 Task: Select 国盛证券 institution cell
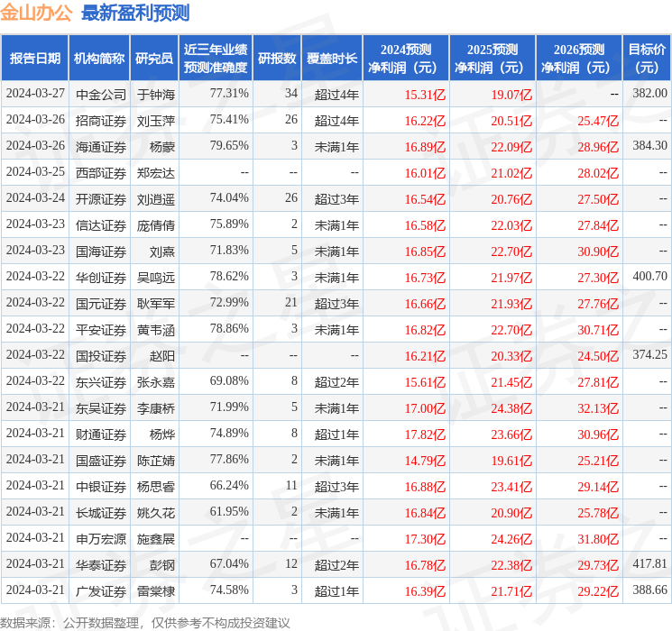tap(101, 461)
